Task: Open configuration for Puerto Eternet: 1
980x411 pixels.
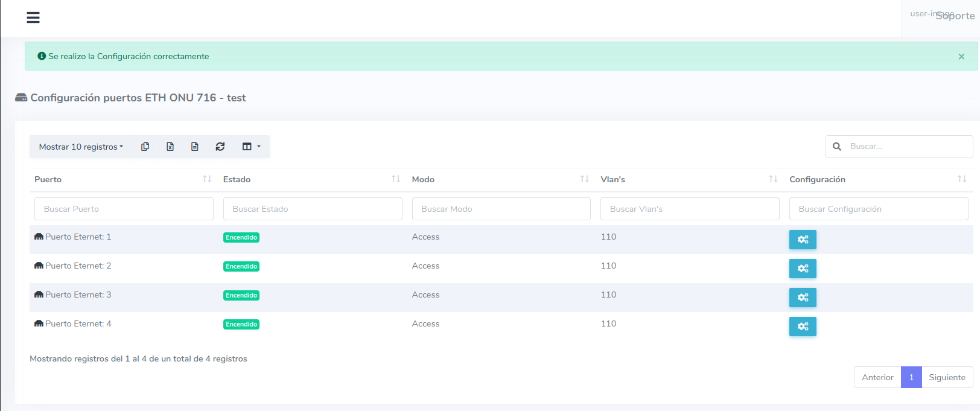Action: tap(803, 240)
